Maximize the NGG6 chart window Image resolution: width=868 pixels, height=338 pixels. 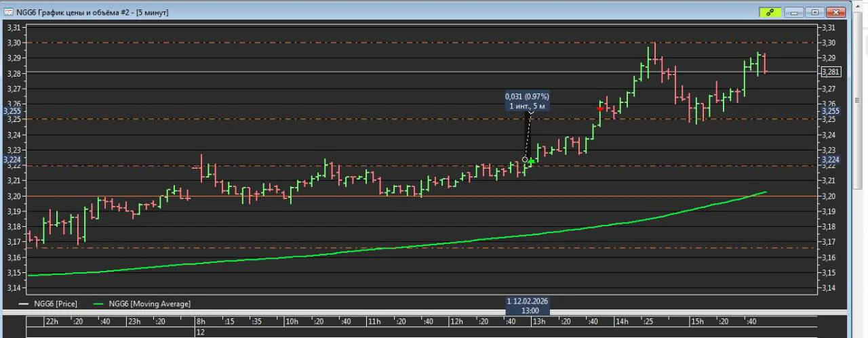click(814, 12)
